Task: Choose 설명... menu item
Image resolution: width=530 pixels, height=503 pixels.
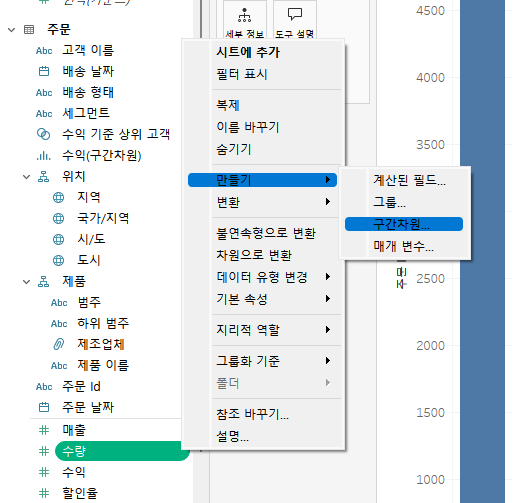Action: (233, 436)
